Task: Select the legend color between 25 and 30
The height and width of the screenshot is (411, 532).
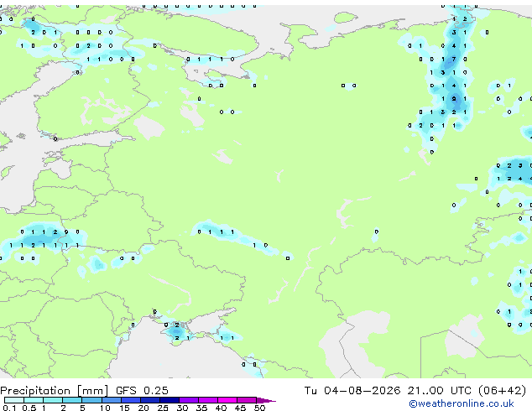Action: [170, 400]
